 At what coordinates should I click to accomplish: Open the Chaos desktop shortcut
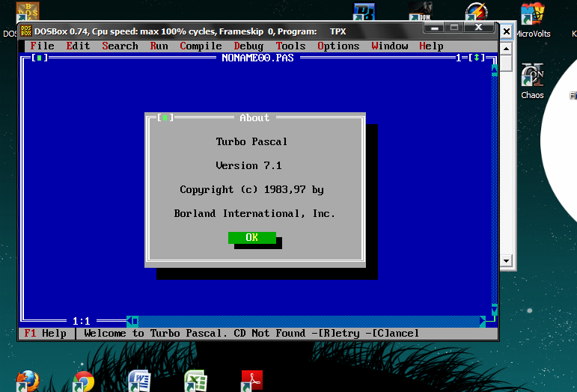(x=532, y=81)
